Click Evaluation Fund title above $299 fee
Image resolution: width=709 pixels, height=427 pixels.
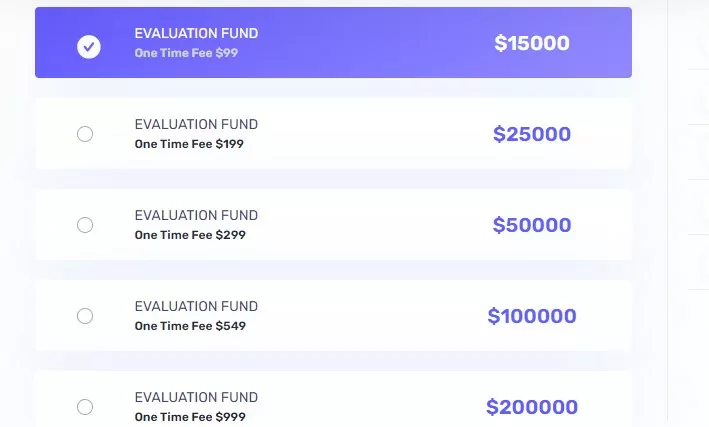[x=196, y=215]
